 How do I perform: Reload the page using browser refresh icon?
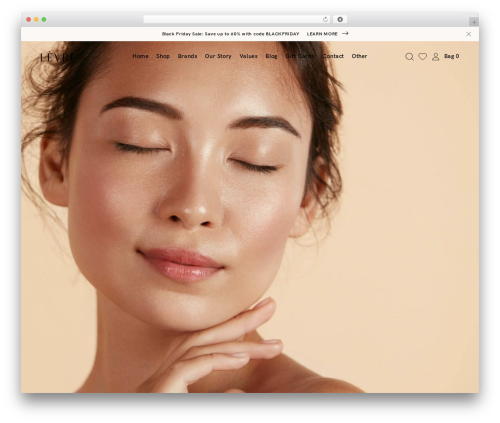point(325,19)
